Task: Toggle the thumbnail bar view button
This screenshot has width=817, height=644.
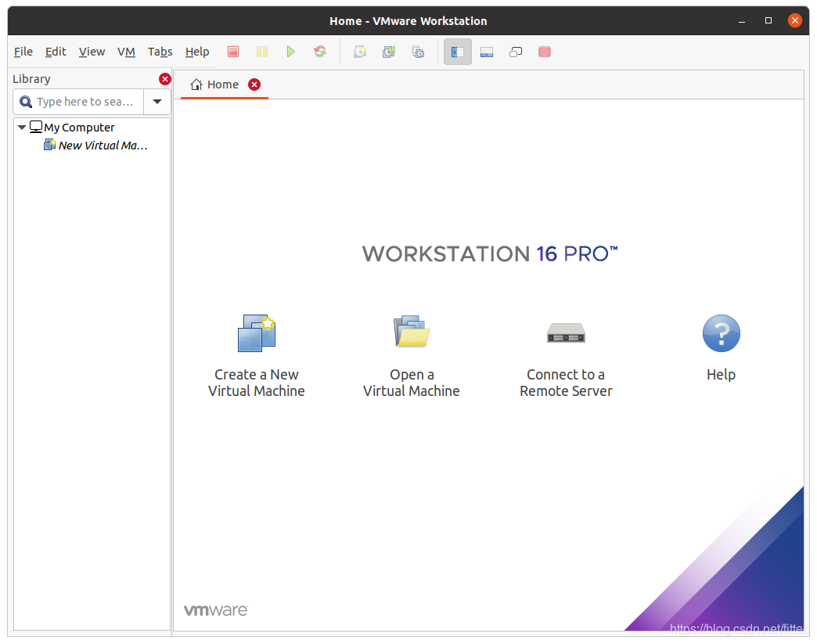Action: click(487, 52)
